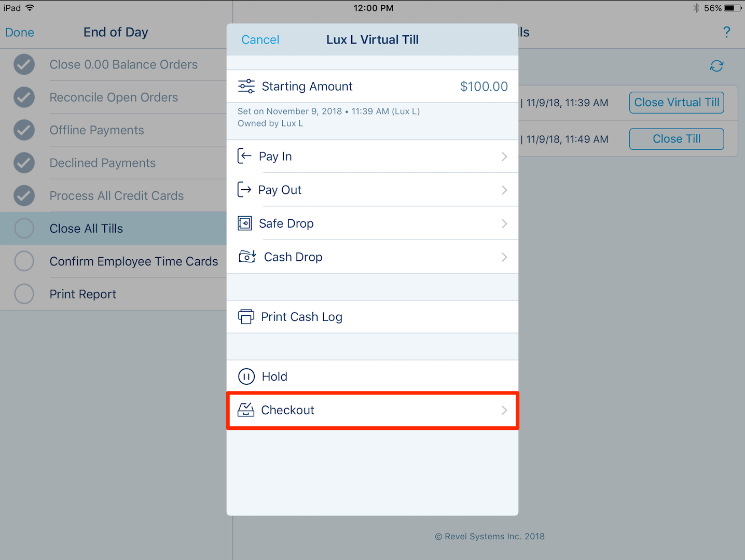Cancel the Lux L Virtual Till dialog

click(260, 40)
